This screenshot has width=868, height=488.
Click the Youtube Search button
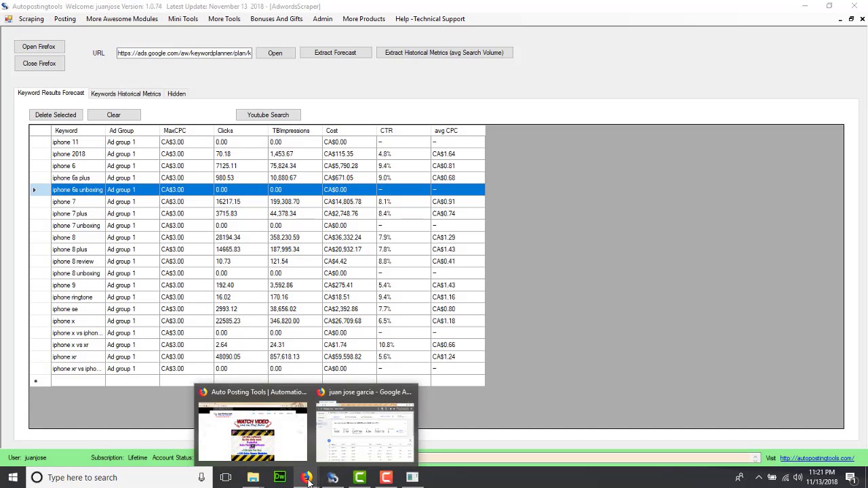[x=268, y=115]
